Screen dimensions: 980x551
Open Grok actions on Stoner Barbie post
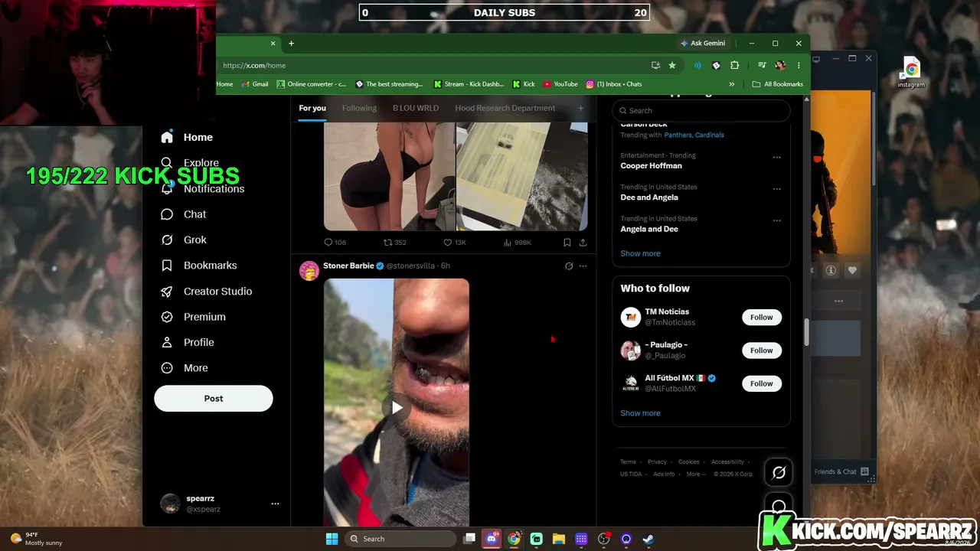[x=568, y=266]
